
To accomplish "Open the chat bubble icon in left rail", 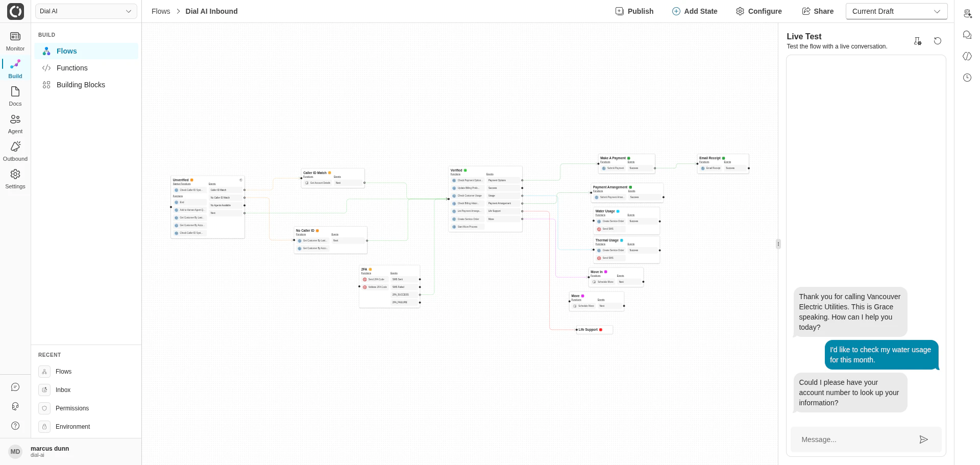I will point(15,387).
